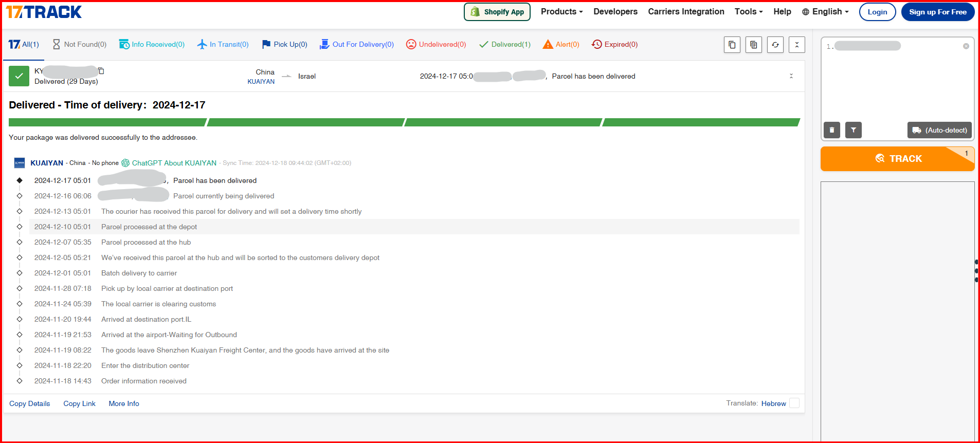The width and height of the screenshot is (980, 443).
Task: Open the English language dropdown
Action: [x=825, y=12]
